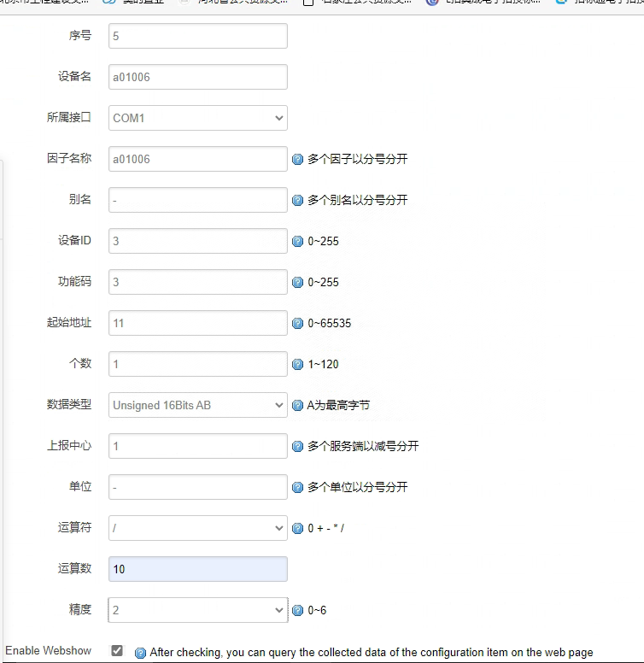Click the help icon beside 上报中心 field
644x663 pixels.
pyautogui.click(x=298, y=447)
